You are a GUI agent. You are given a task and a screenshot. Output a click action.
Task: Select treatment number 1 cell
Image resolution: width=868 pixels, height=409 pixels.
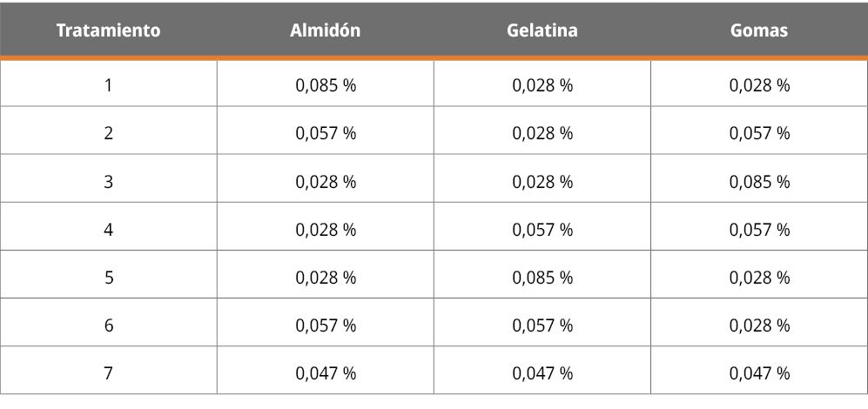tap(108, 85)
